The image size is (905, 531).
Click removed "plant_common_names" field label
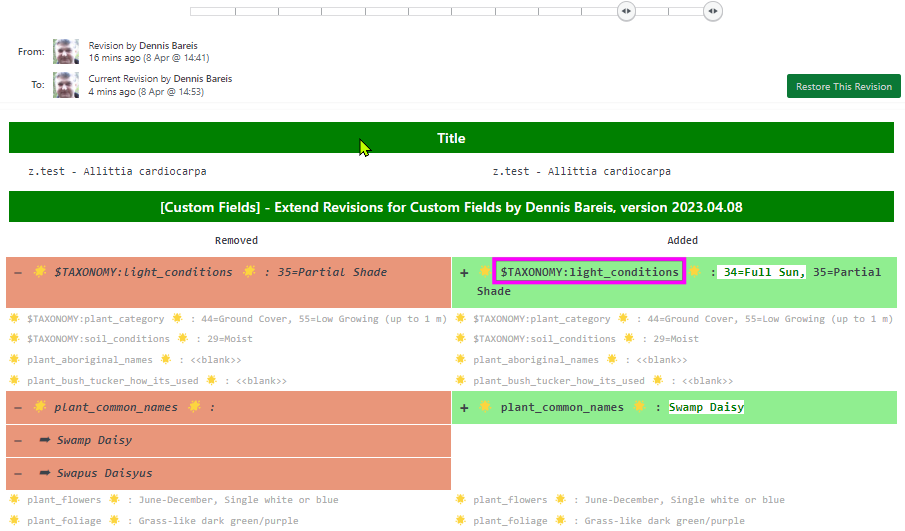click(116, 407)
